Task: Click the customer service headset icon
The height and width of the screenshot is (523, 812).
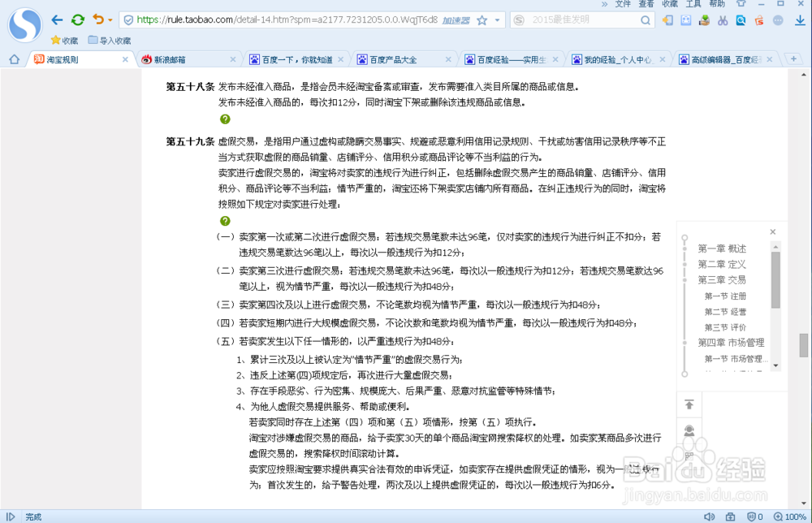Action: (x=689, y=430)
